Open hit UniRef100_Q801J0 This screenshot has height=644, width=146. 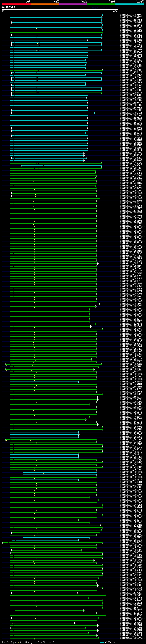point(131,454)
